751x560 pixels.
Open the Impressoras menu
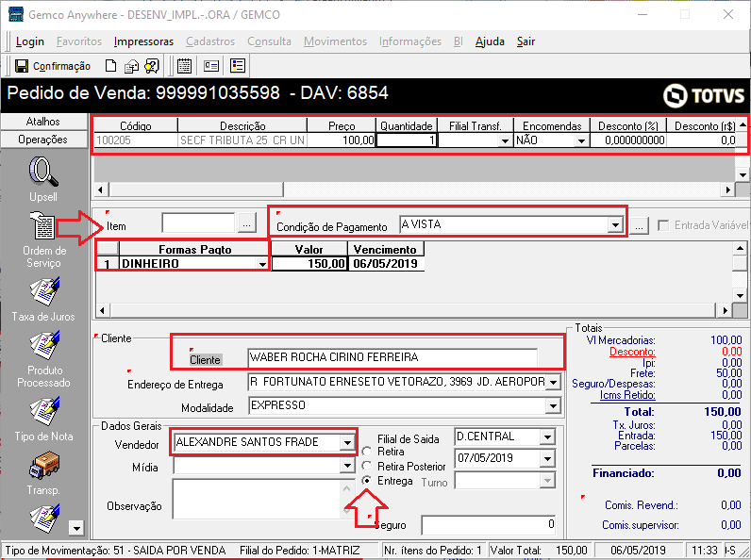(x=143, y=41)
